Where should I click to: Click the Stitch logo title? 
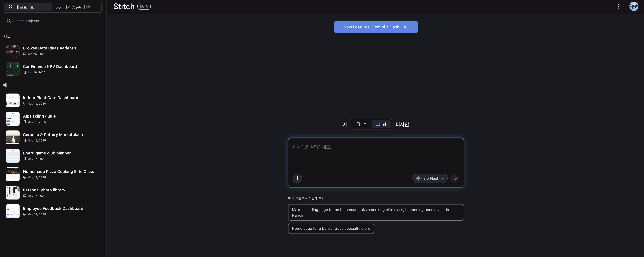click(124, 6)
